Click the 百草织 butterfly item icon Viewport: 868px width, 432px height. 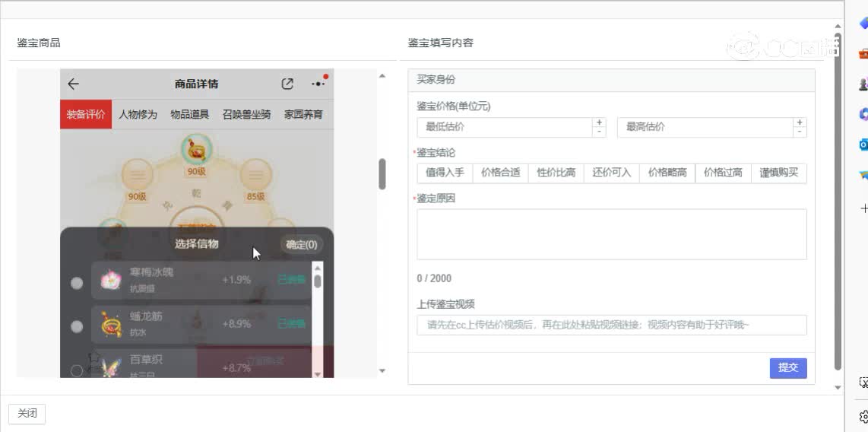tap(111, 367)
